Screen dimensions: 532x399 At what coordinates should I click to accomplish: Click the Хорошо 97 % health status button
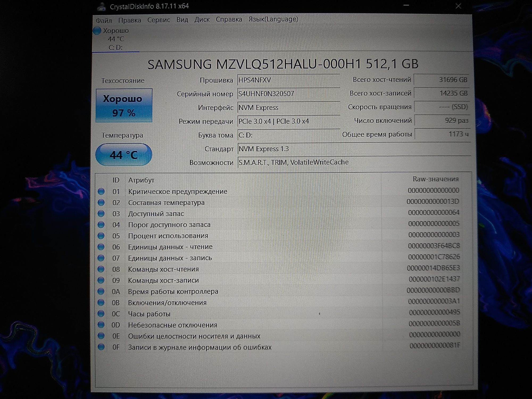point(124,106)
